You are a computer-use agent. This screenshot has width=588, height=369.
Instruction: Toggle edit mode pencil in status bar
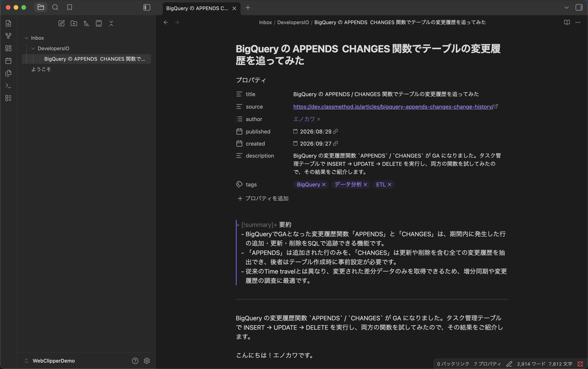point(509,364)
